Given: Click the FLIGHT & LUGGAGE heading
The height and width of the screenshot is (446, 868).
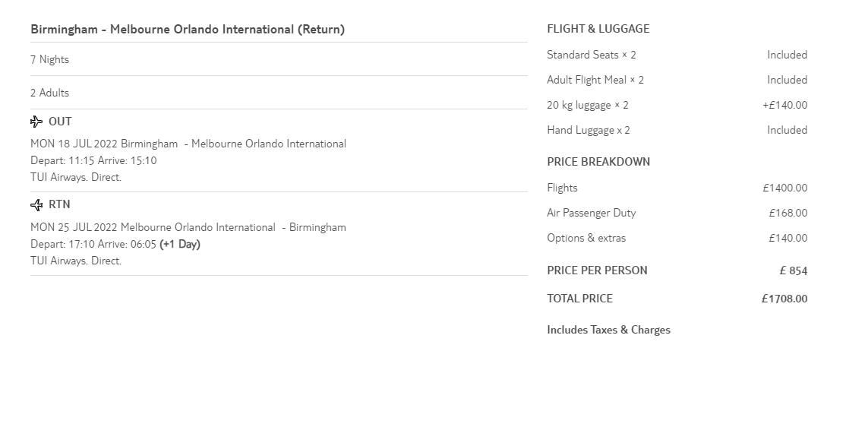Looking at the screenshot, I should click(x=598, y=29).
